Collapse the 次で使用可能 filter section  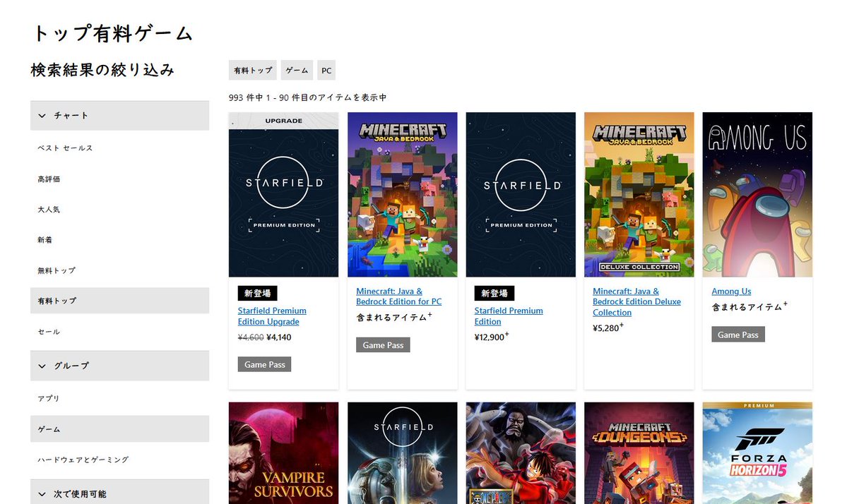pos(119,493)
